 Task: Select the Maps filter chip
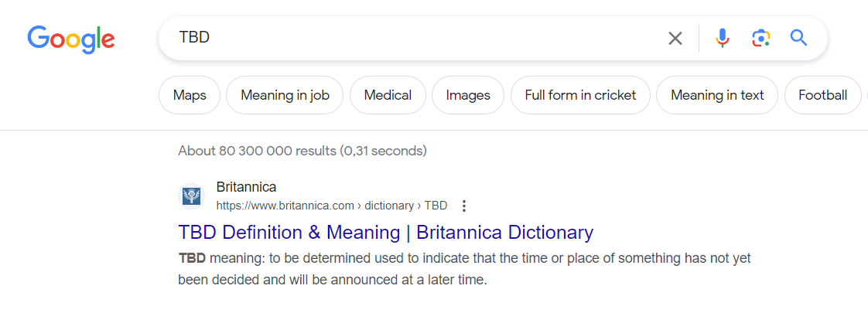point(190,95)
